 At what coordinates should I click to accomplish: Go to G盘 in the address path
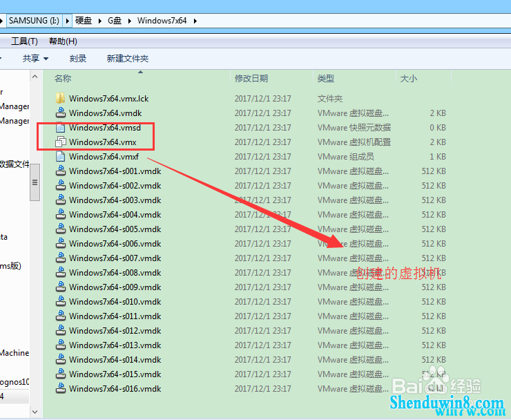pos(115,21)
